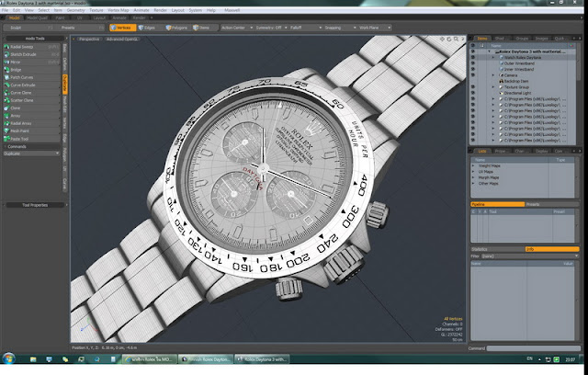This screenshot has width=588, height=375.
Task: Activate the Mirror tool
Action: coord(32,62)
